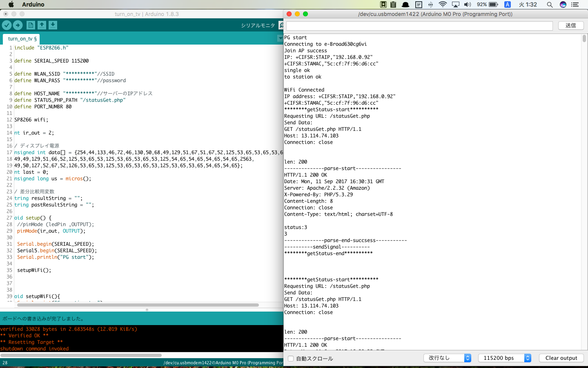Click the Siri icon in the menu bar
The width and height of the screenshot is (588, 368).
click(563, 4)
